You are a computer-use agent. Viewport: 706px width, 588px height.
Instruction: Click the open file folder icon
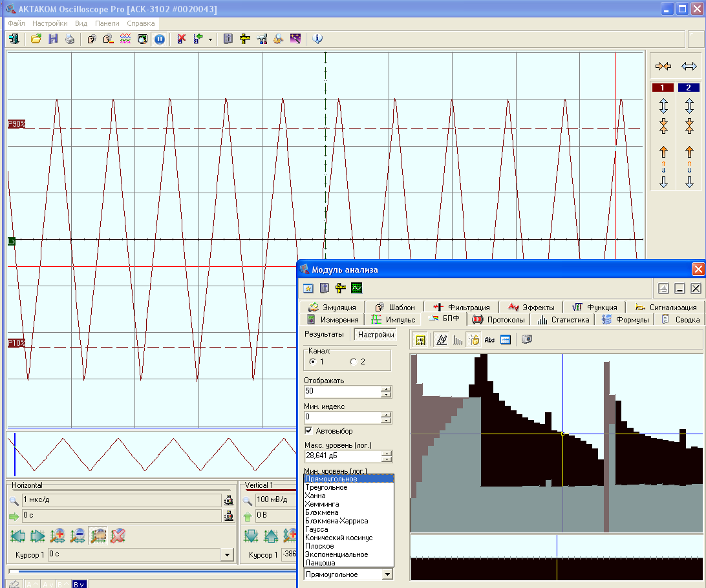coord(36,39)
